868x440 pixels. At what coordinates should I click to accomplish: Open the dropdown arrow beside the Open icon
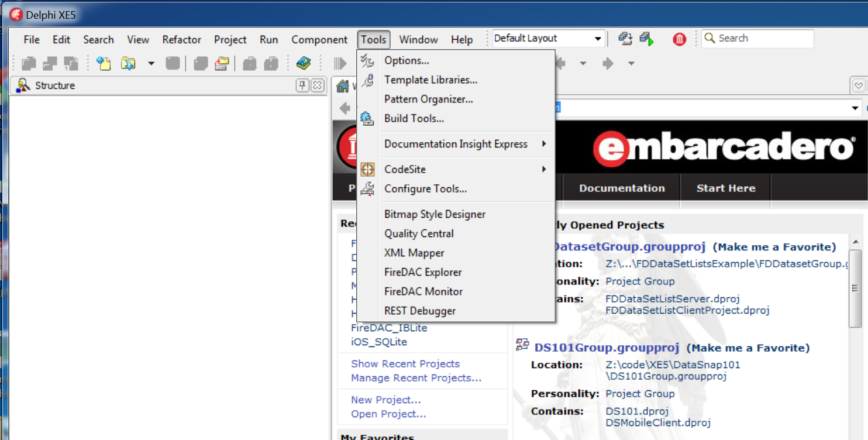pyautogui.click(x=151, y=63)
